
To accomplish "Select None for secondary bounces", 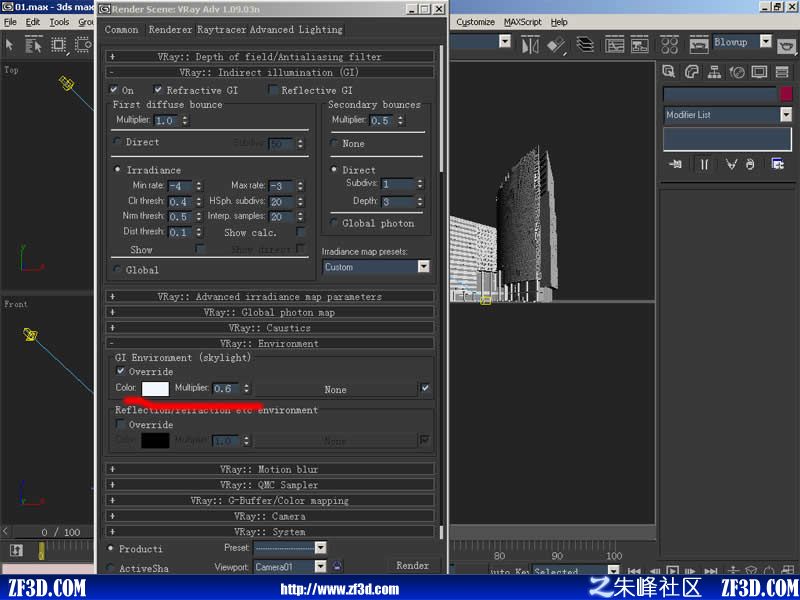I will click(335, 143).
